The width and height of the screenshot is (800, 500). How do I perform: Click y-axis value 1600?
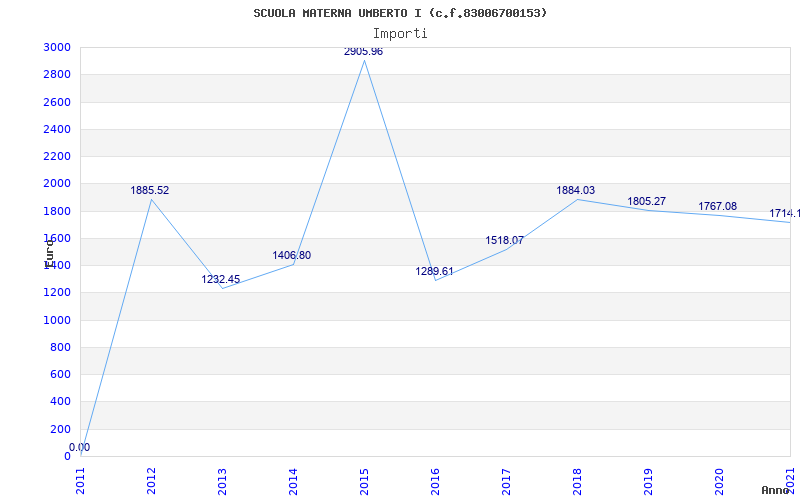coord(57,238)
